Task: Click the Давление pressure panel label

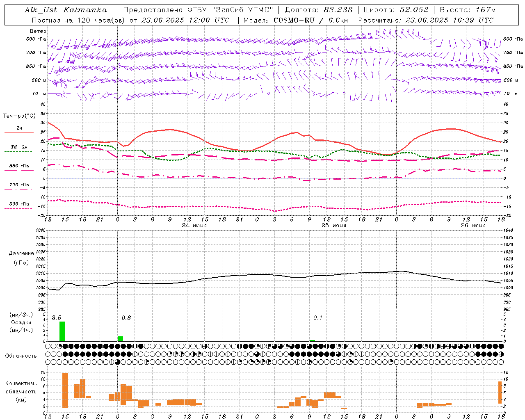Action: click(21, 253)
